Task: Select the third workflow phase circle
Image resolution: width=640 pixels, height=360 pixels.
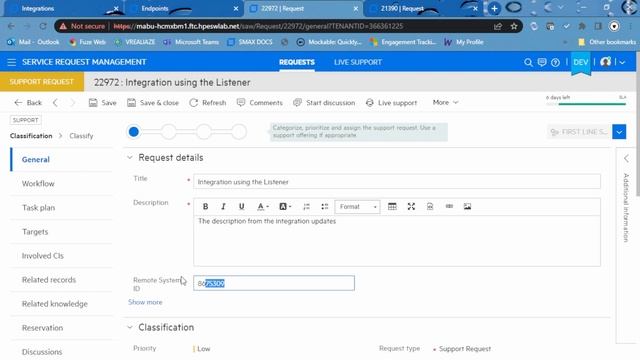Action: [x=204, y=132]
